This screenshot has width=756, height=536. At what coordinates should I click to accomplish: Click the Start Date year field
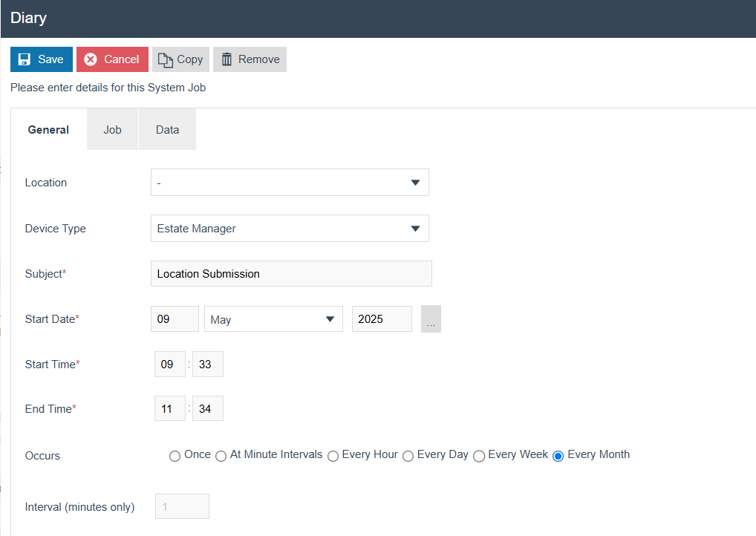tap(382, 319)
